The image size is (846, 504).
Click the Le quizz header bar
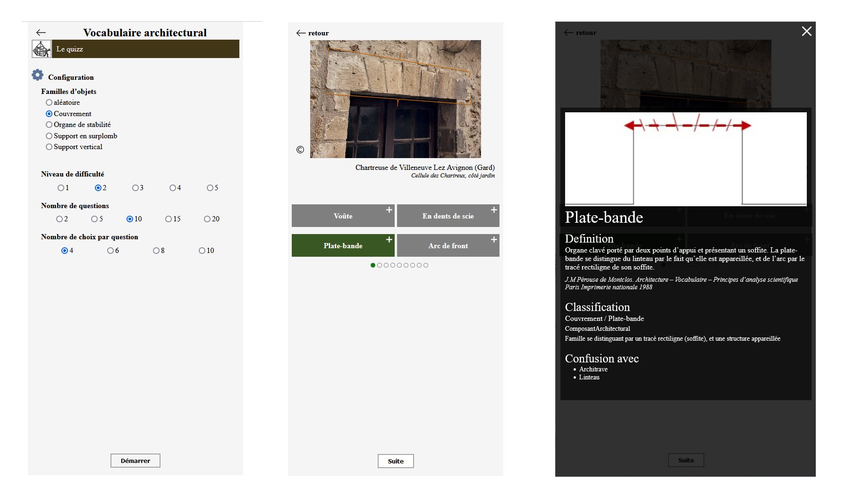pyautogui.click(x=145, y=49)
